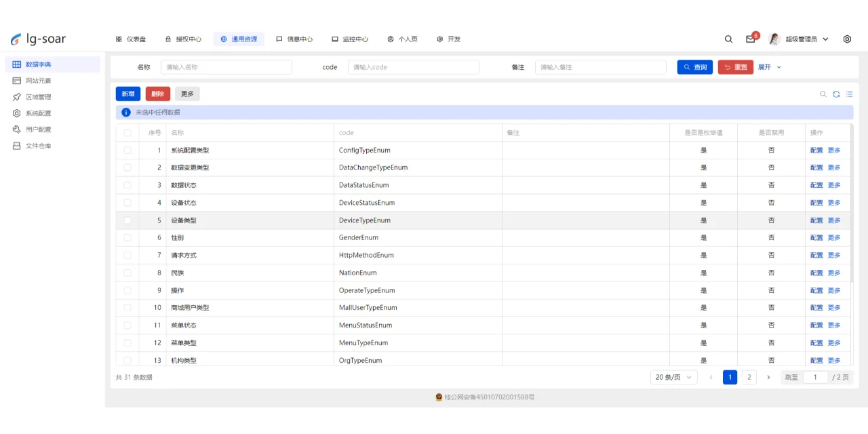Open the 授权中心 top menu
Image resolution: width=868 pixels, height=434 pixels.
click(x=183, y=39)
